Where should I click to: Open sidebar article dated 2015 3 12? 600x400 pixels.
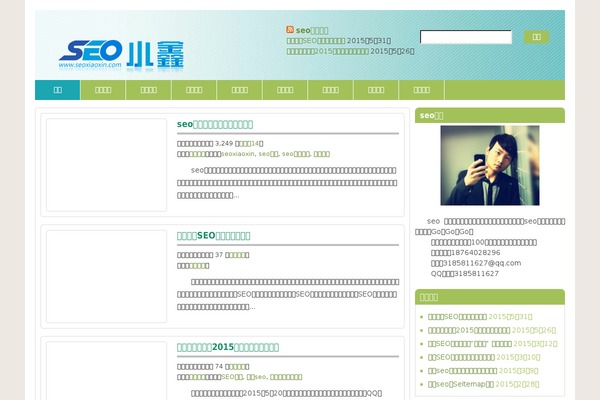470,344
